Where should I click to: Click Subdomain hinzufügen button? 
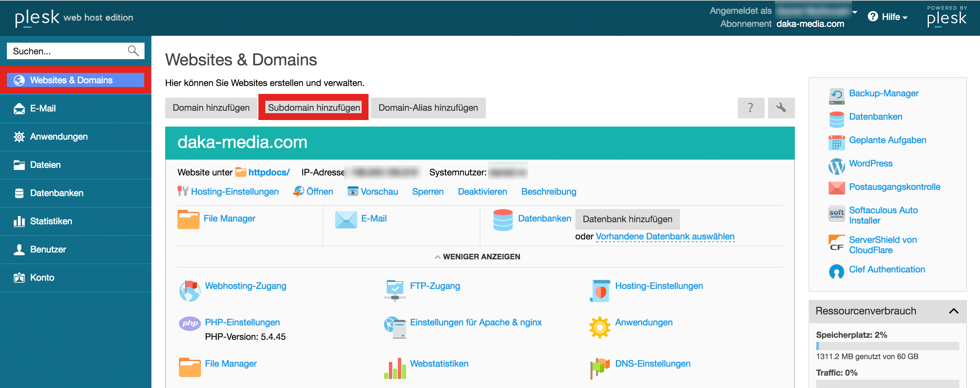click(x=313, y=108)
